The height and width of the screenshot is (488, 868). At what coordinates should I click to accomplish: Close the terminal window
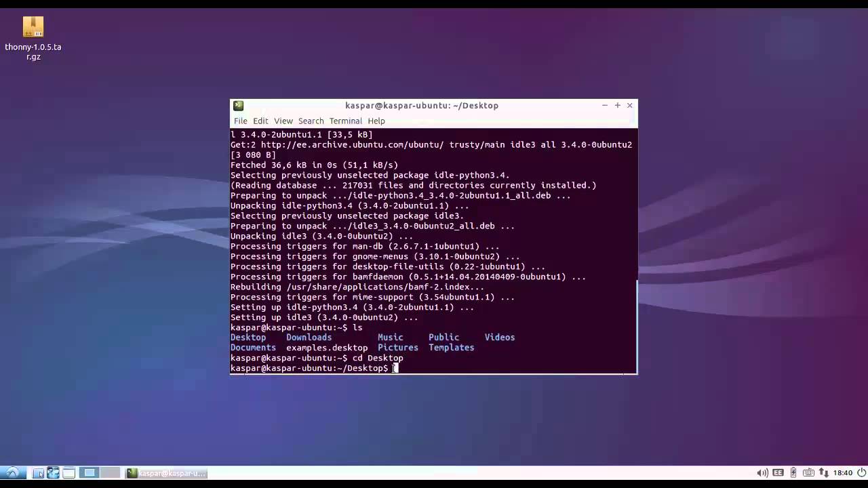tap(629, 106)
